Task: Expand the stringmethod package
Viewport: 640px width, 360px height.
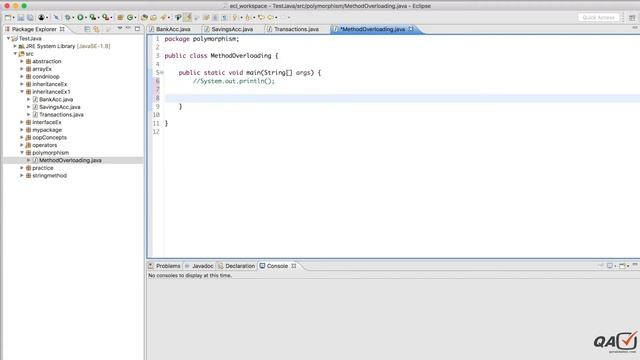Action: [x=22, y=176]
